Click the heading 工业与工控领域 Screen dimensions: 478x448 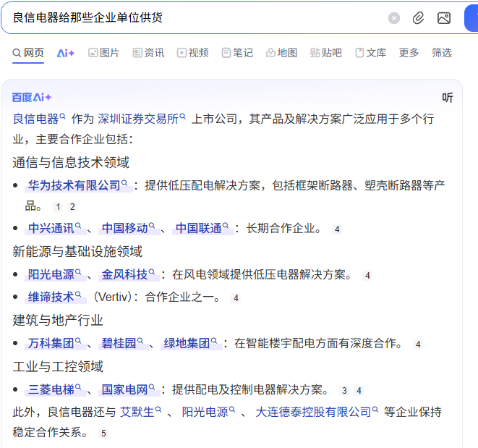coord(58,366)
